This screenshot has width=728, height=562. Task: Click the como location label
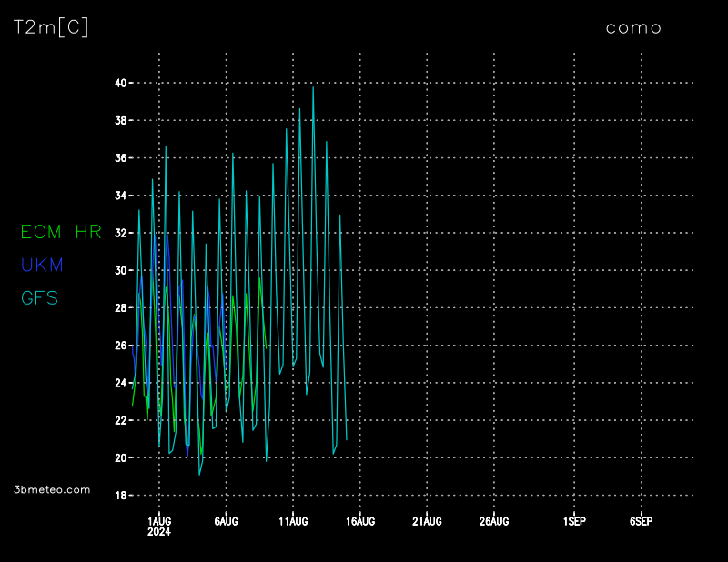(x=633, y=27)
